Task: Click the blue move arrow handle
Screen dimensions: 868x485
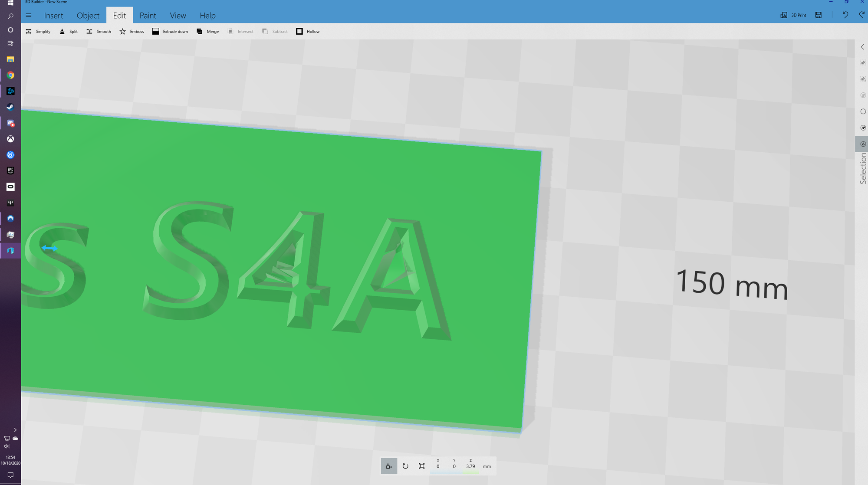Action: [x=49, y=248]
